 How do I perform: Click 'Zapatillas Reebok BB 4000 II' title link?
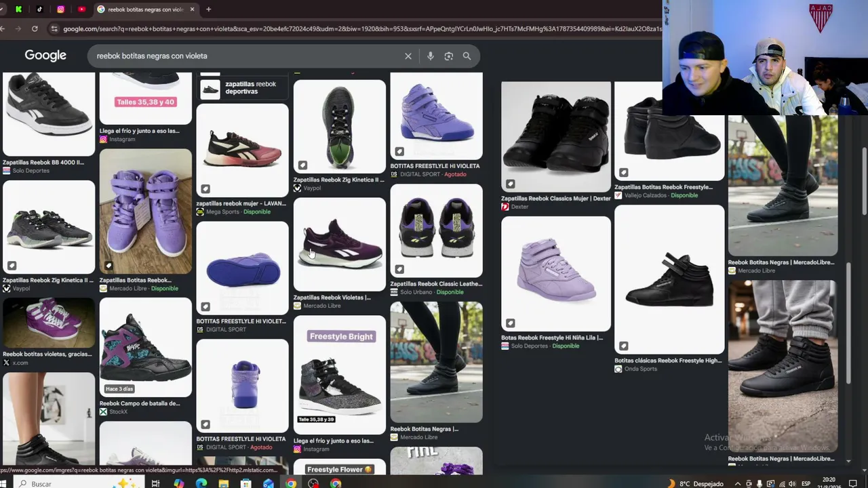tap(43, 163)
